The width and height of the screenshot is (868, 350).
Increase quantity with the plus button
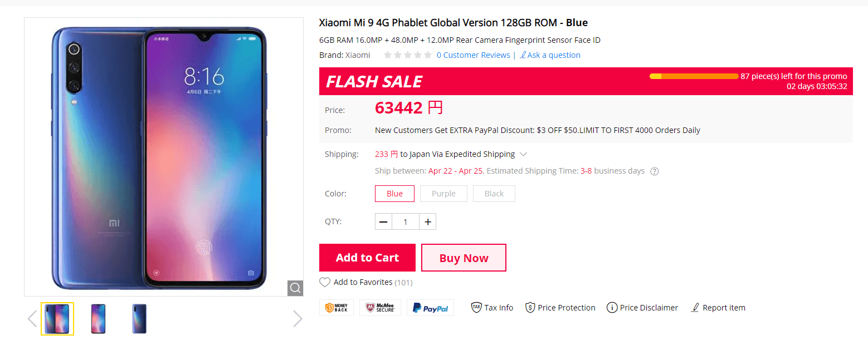pos(427,222)
